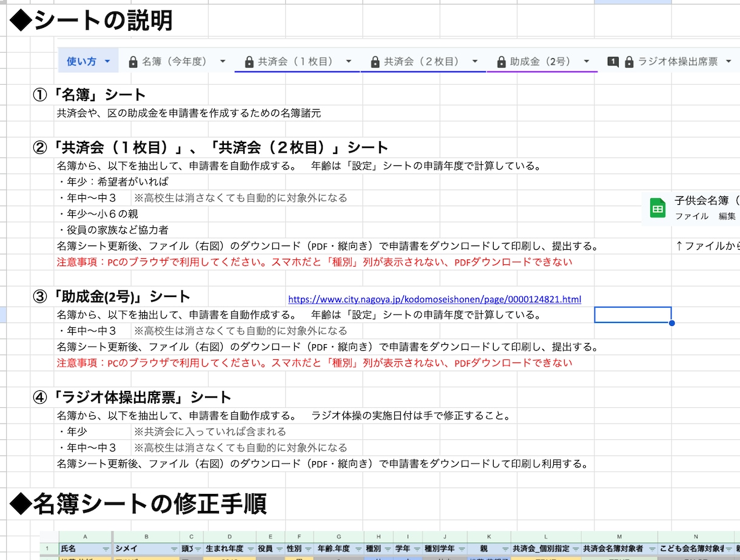Open the dropdown arrow on 共済会（２枚目） tab
740x560 pixels.
tap(475, 62)
